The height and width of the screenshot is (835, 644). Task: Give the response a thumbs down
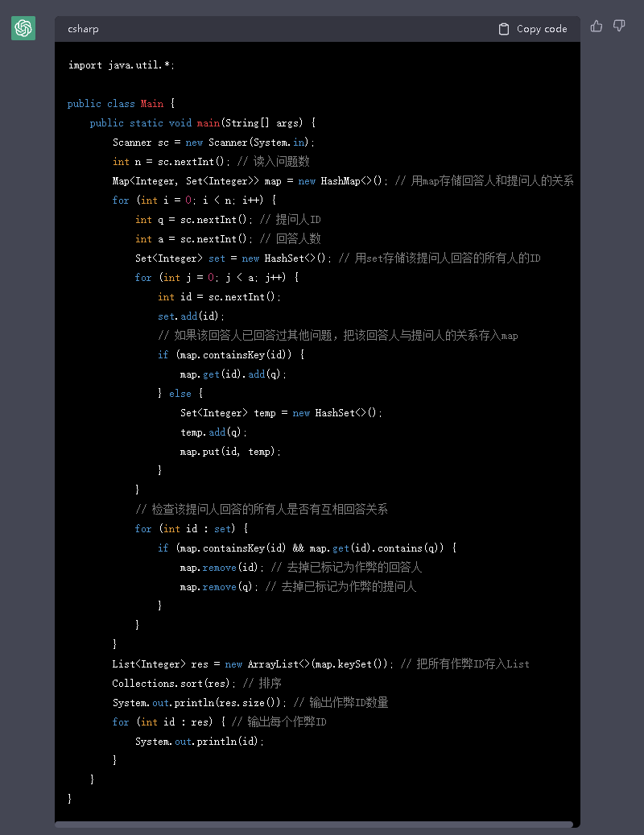[619, 26]
